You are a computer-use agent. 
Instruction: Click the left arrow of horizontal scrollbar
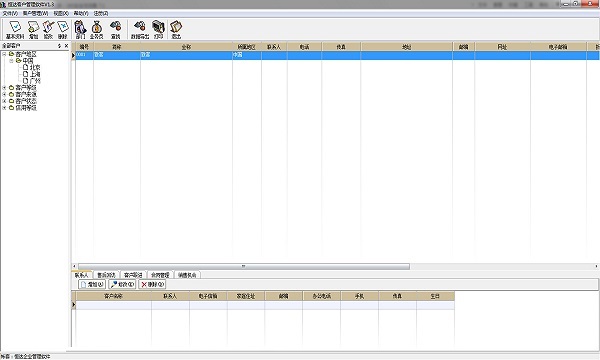(x=74, y=266)
